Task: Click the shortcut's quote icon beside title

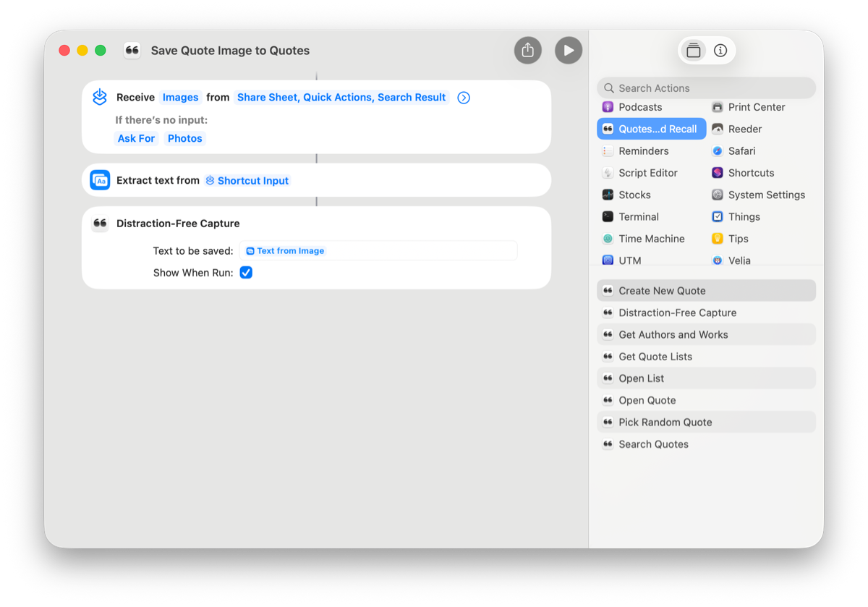Action: pyautogui.click(x=132, y=51)
